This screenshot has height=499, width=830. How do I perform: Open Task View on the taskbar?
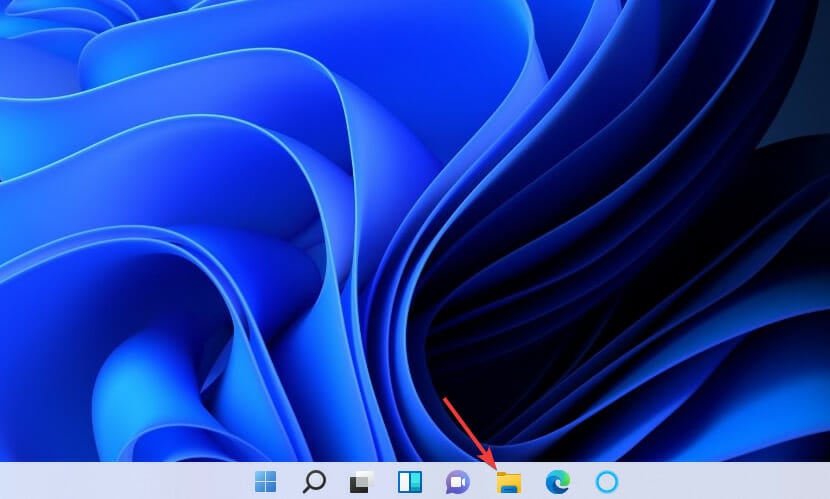[362, 482]
